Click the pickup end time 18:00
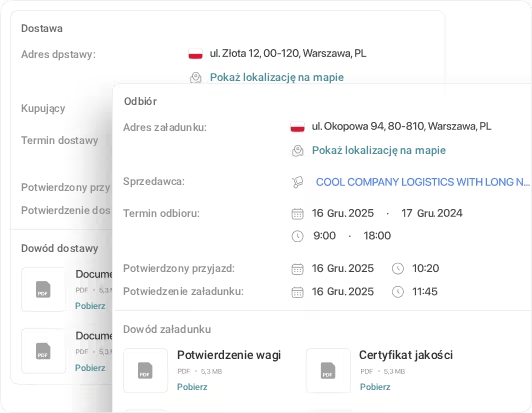This screenshot has width=532, height=413. (x=377, y=236)
